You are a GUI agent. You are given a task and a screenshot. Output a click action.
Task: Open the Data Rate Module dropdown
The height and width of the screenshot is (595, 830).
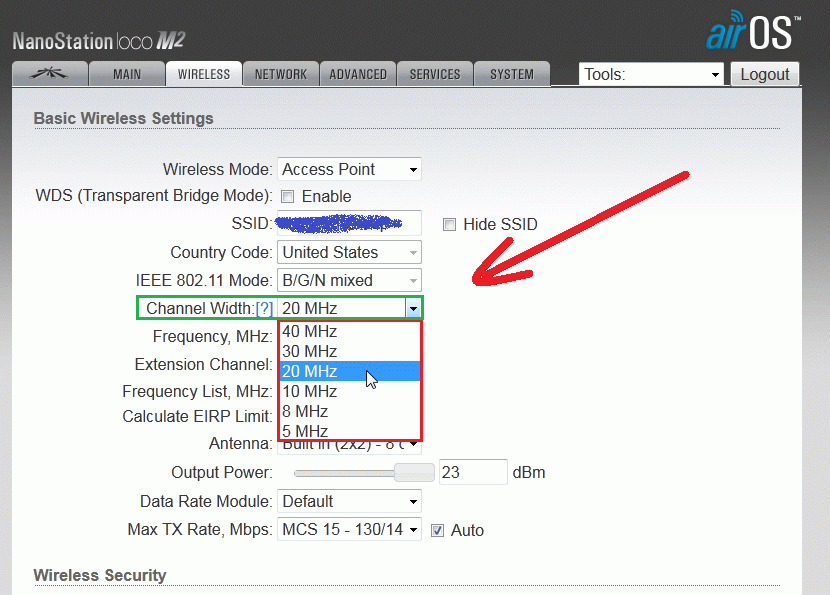pyautogui.click(x=349, y=501)
